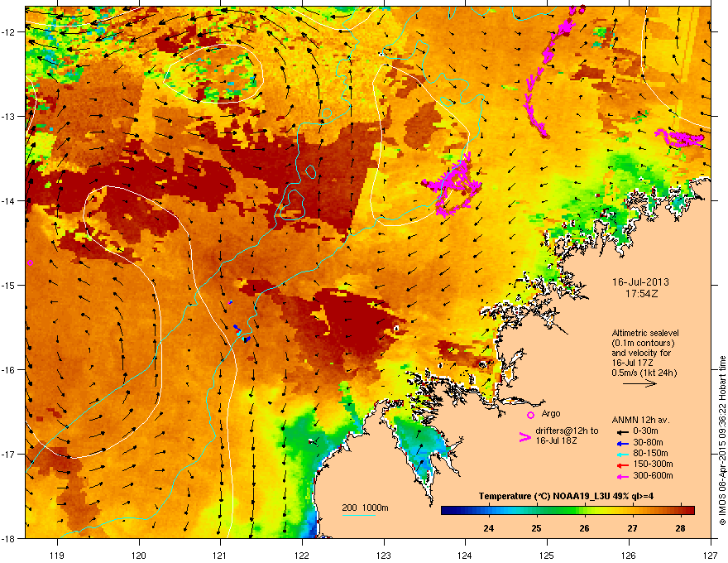Click the "Argo" legend label

pyautogui.click(x=551, y=413)
